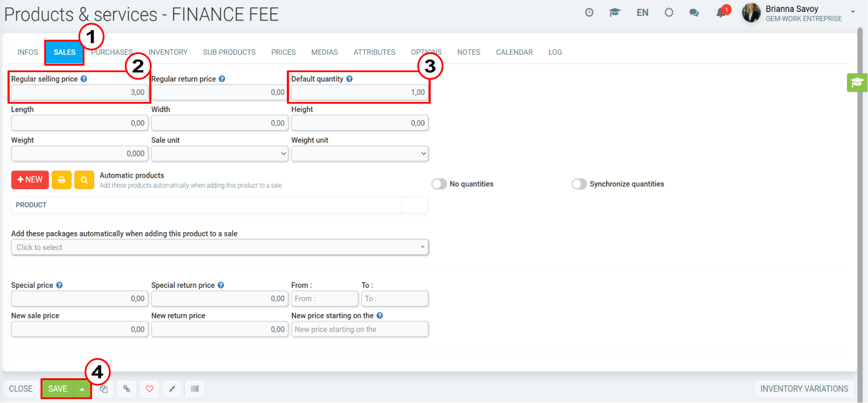Open the packages Click to select dropdown

220,247
